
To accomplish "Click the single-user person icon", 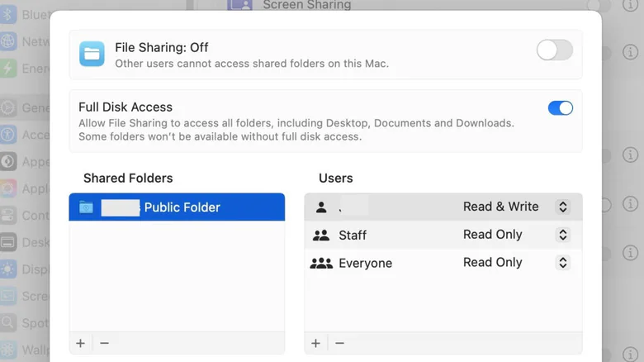I will click(x=321, y=207).
